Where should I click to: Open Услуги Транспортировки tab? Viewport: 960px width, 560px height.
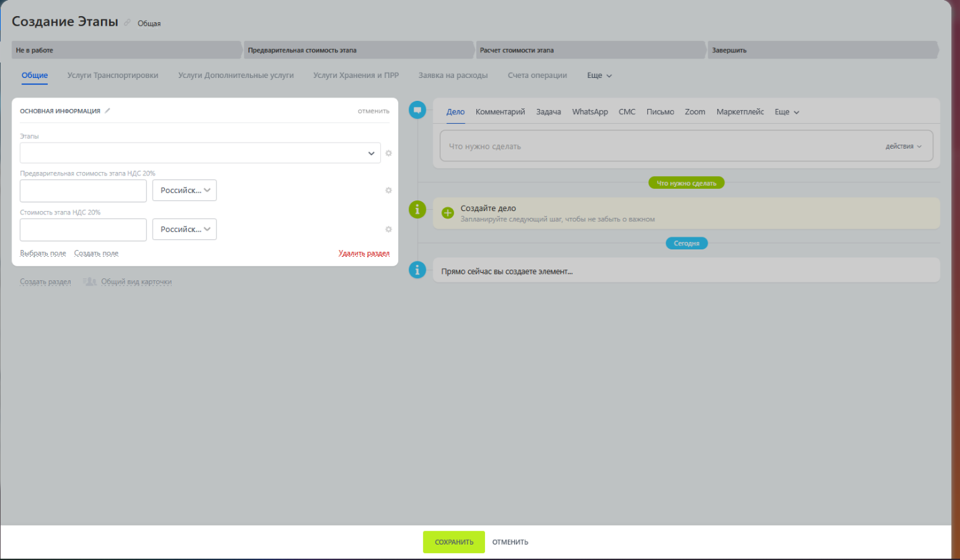(x=113, y=75)
